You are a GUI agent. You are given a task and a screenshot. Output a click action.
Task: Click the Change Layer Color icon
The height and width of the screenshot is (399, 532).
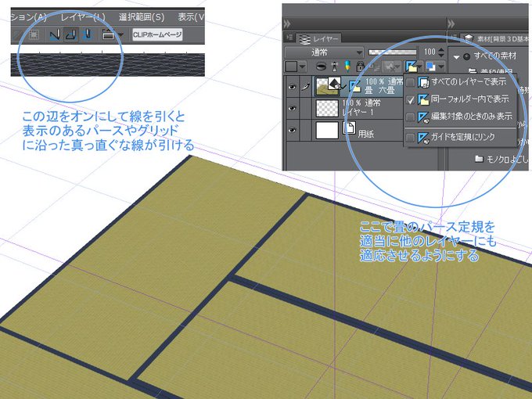(x=431, y=66)
